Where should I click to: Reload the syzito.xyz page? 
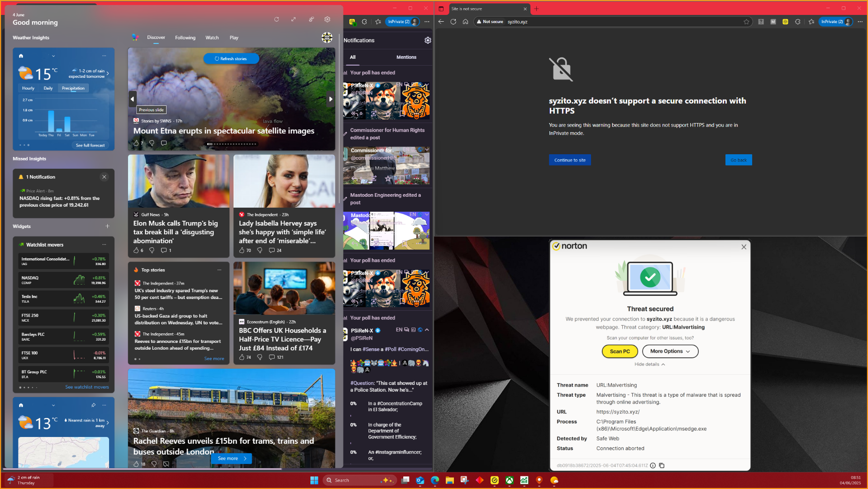point(453,22)
